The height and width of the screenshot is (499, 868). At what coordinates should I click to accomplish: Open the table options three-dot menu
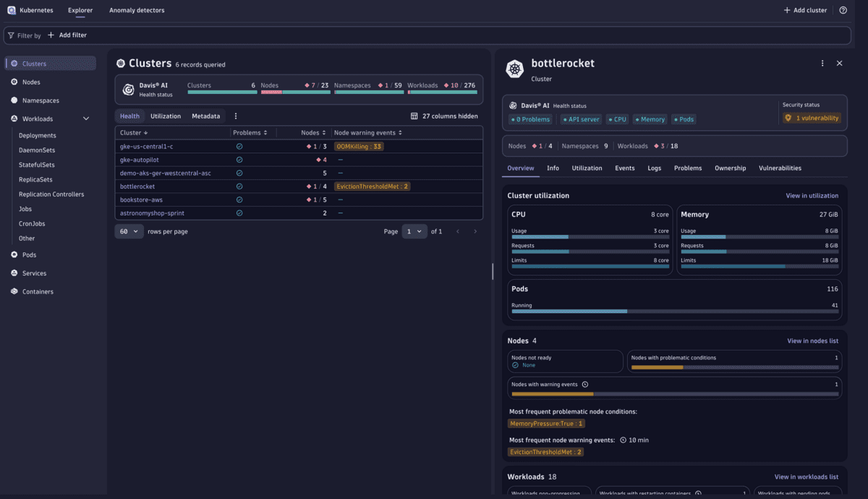(236, 116)
